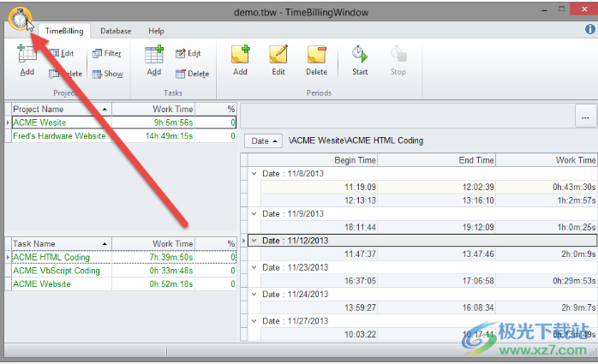
Task: Close the TimeBillingWindow
Action: click(584, 9)
